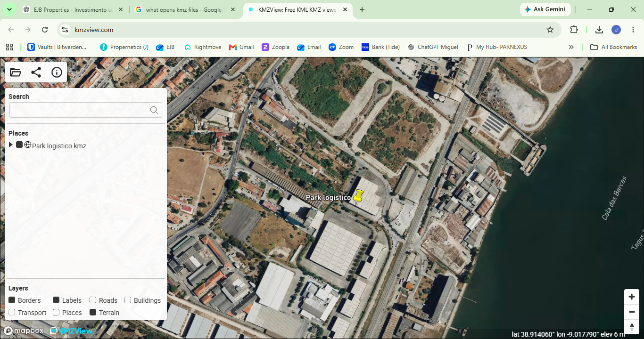Image resolution: width=644 pixels, height=339 pixels.
Task: Open the info icon in map toolbar
Action: pos(57,73)
